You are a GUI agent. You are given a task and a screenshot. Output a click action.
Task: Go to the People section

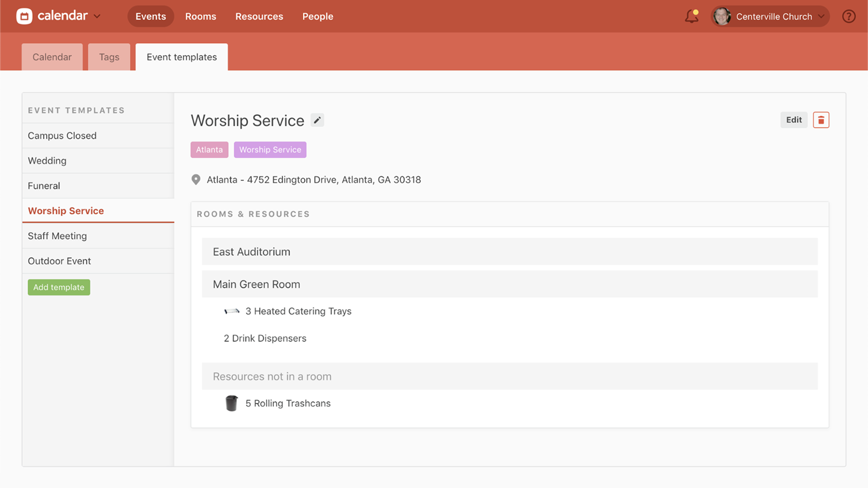tap(318, 16)
